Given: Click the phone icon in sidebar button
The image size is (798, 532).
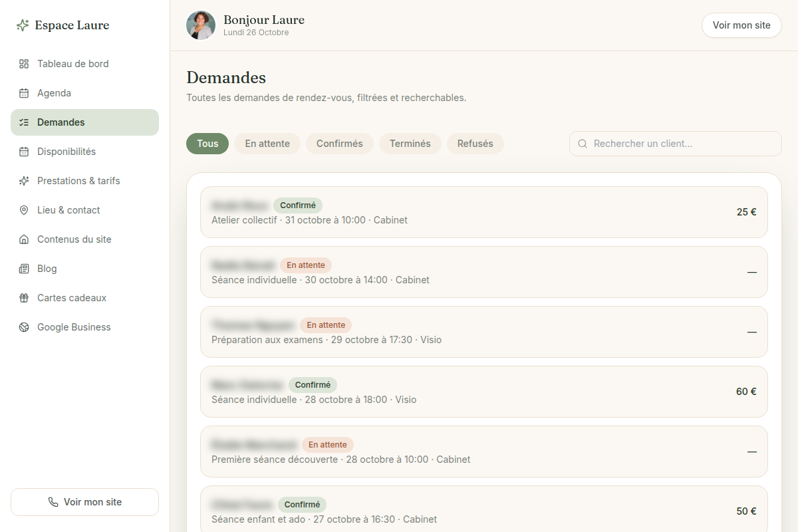Looking at the screenshot, I should coord(53,502).
